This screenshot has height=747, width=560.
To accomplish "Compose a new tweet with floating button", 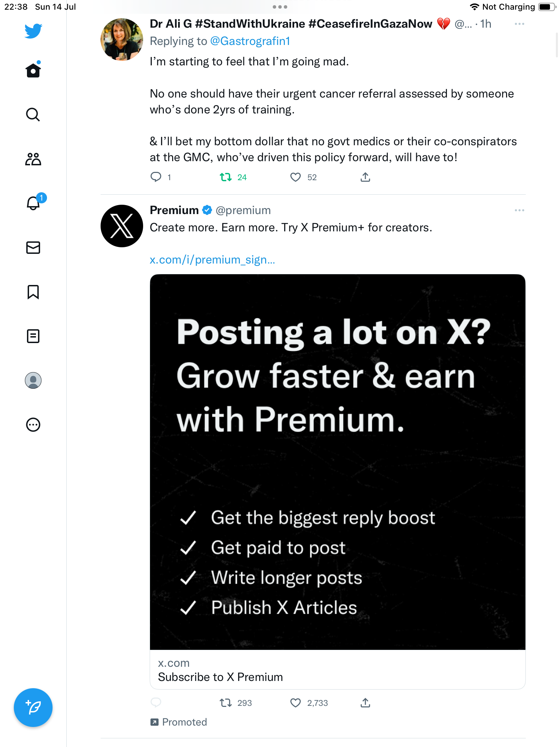I will click(x=33, y=708).
